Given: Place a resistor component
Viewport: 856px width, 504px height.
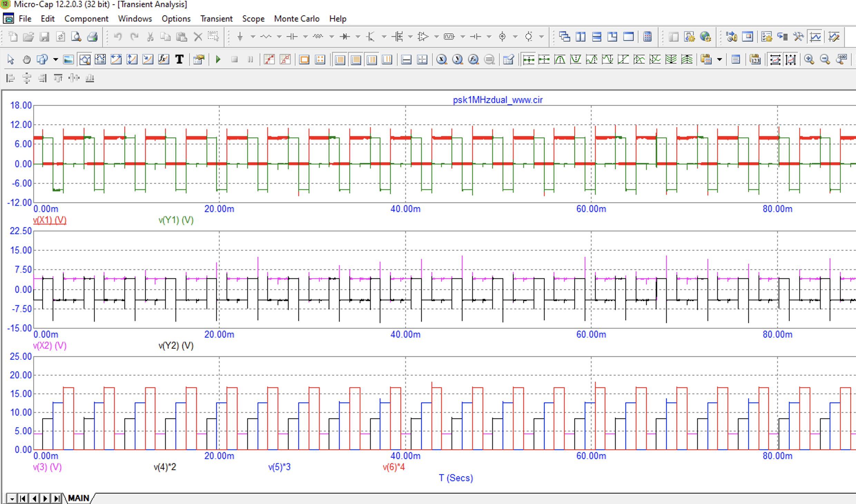Looking at the screenshot, I should tap(266, 37).
